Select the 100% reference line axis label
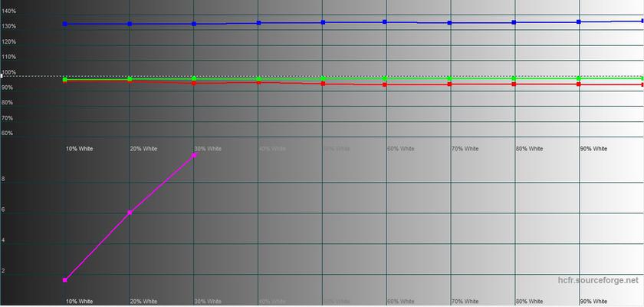 pyautogui.click(x=8, y=73)
